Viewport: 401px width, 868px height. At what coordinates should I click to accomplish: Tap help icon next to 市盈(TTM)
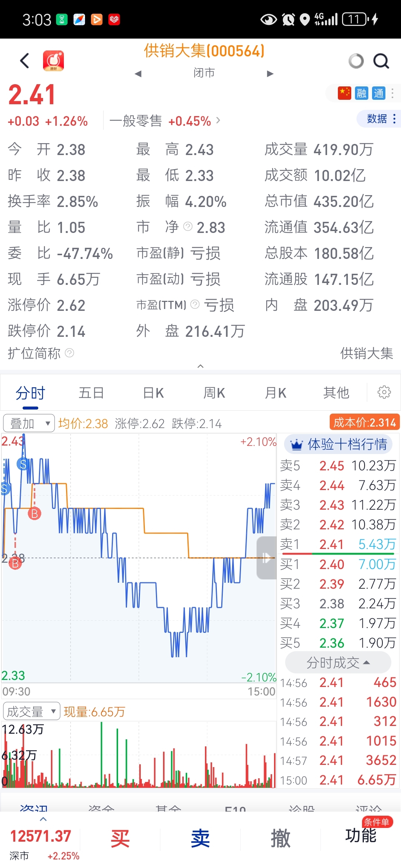tap(195, 305)
